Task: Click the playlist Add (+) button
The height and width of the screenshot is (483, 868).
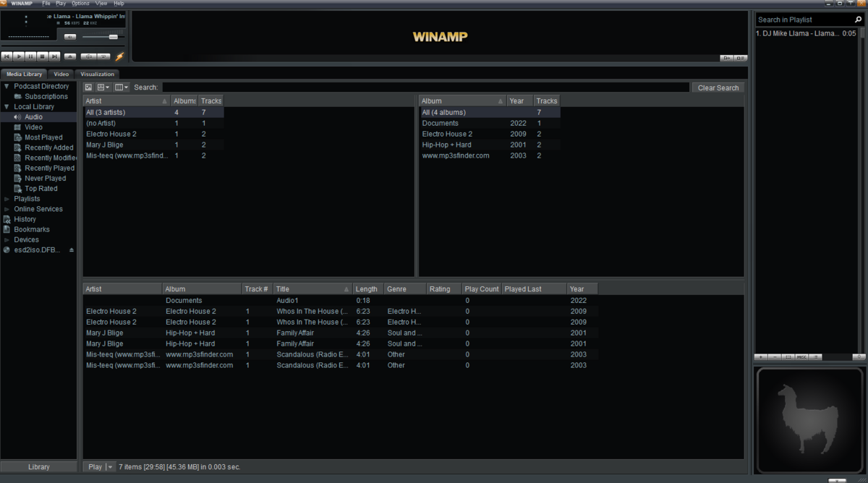Action: pyautogui.click(x=760, y=357)
